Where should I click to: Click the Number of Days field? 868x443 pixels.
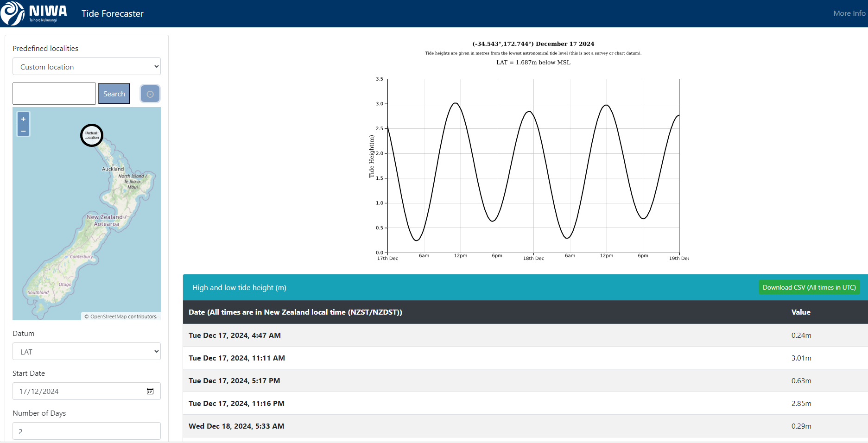pyautogui.click(x=87, y=431)
